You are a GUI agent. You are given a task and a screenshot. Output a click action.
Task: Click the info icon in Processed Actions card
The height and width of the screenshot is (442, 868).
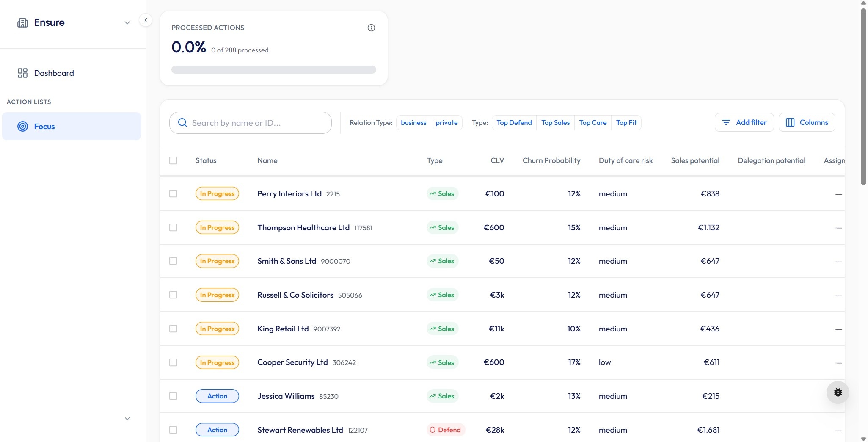pyautogui.click(x=371, y=28)
